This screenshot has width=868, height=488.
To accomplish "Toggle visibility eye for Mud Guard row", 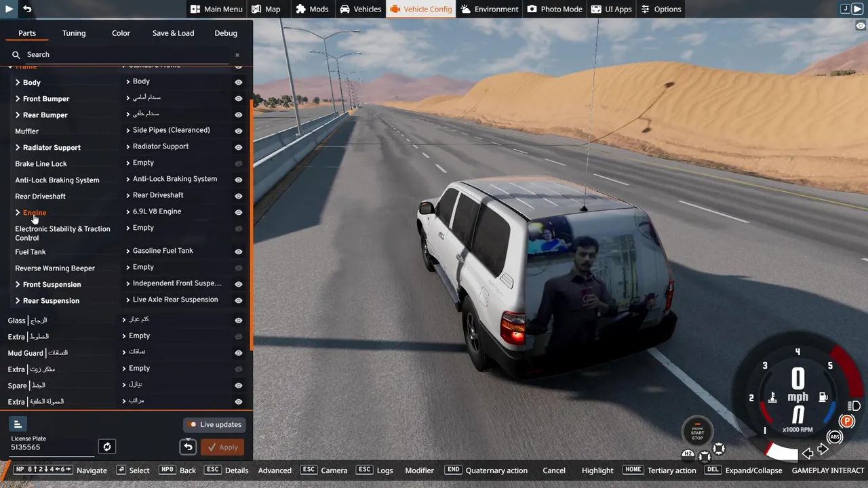I will [x=239, y=352].
